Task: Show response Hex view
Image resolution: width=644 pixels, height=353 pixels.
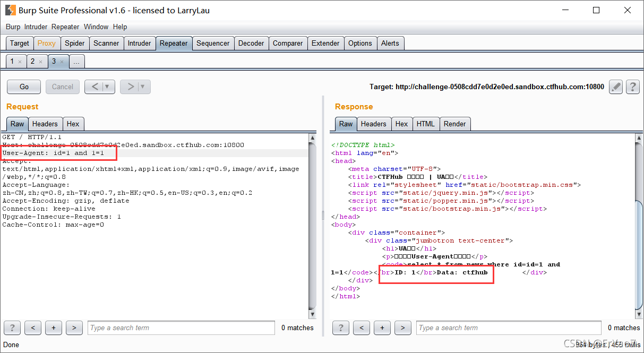Action: coord(401,124)
